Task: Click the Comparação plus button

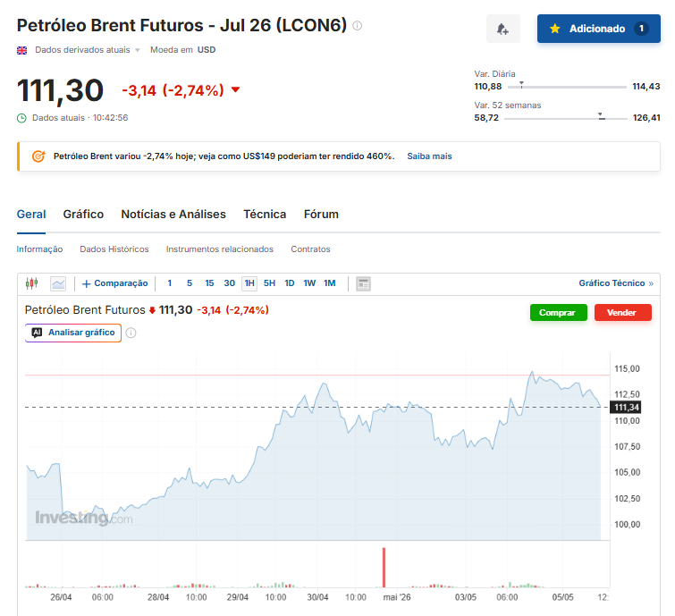Action: click(115, 283)
